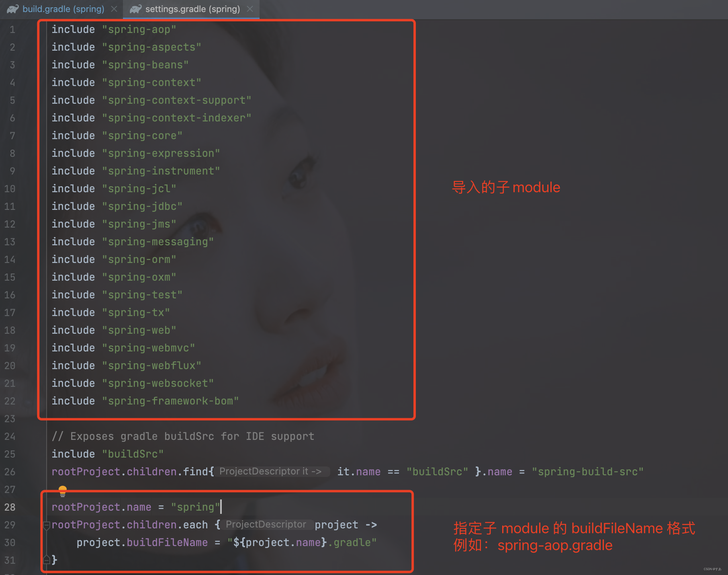728x575 pixels.
Task: Click the fold marker beside the closing brace on line 31
Action: coord(46,560)
